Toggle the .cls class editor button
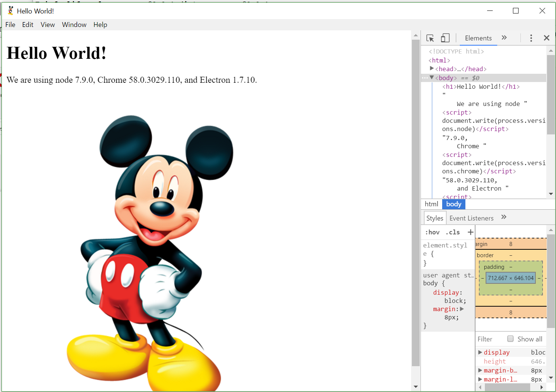The image size is (556, 392). [453, 232]
